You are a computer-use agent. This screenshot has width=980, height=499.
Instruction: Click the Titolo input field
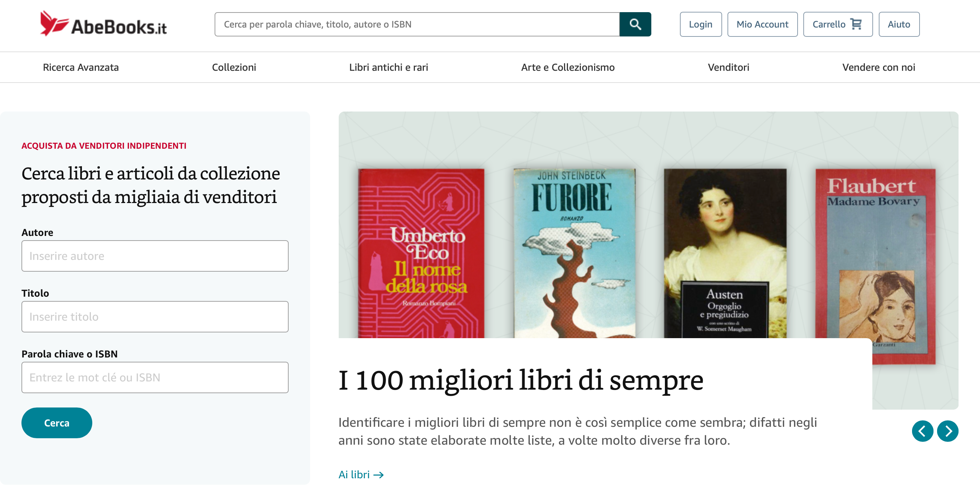pos(155,317)
